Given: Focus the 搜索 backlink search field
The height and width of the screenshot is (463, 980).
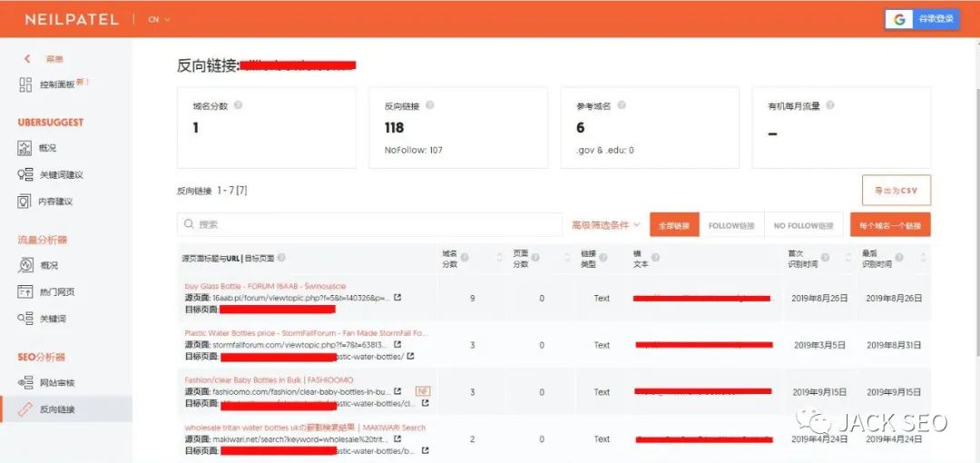Looking at the screenshot, I should click(x=369, y=224).
